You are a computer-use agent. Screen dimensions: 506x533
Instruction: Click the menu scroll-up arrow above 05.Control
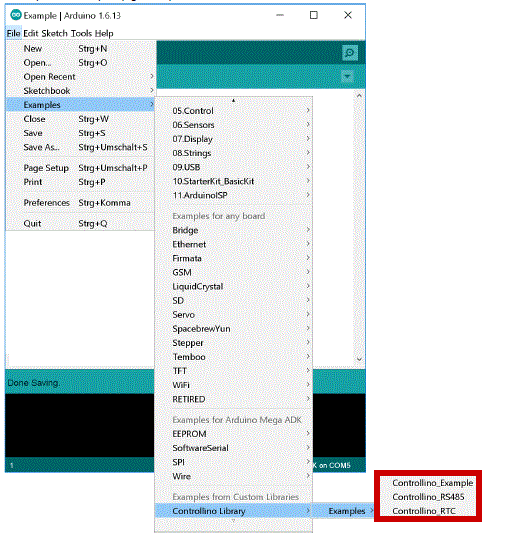[233, 100]
